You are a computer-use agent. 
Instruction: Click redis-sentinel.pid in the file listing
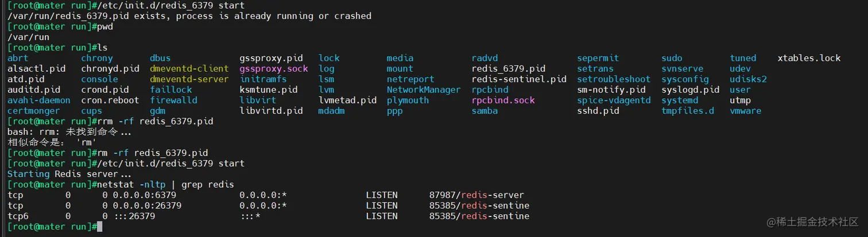coord(519,79)
